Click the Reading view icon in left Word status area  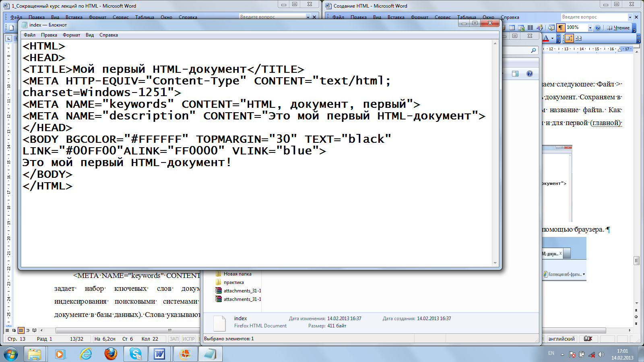(35, 330)
